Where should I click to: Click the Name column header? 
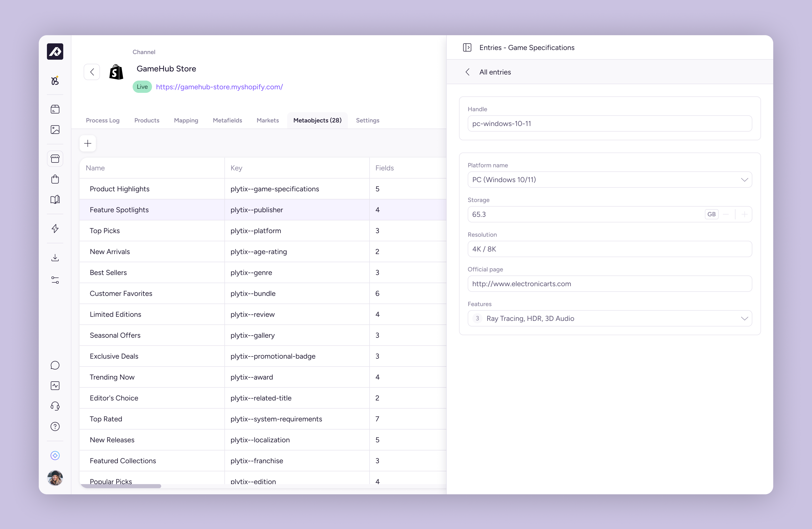pos(152,168)
